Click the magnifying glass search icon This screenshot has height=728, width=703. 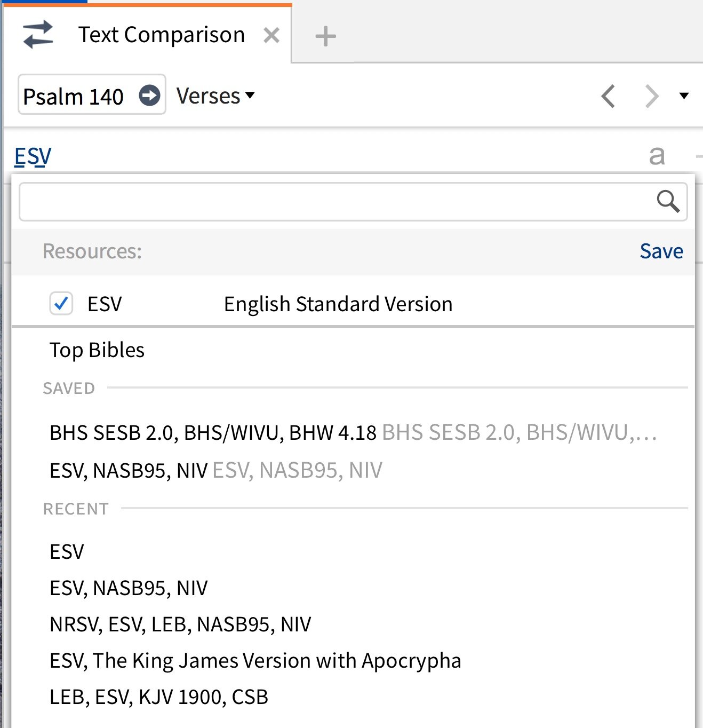click(668, 201)
